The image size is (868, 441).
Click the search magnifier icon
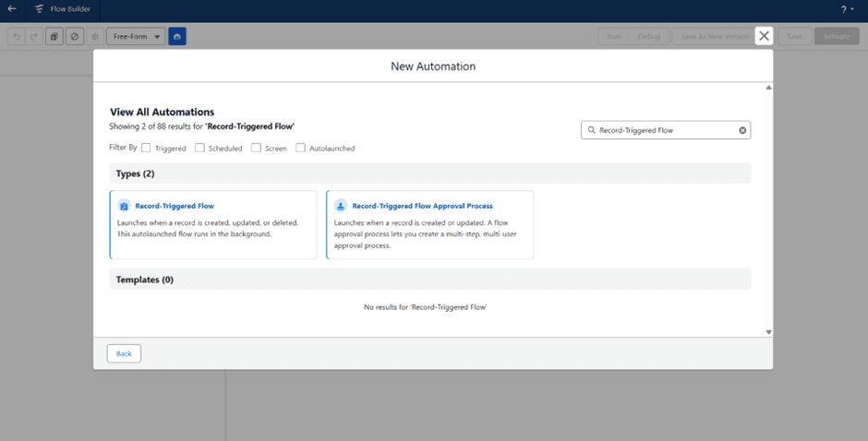tap(591, 130)
